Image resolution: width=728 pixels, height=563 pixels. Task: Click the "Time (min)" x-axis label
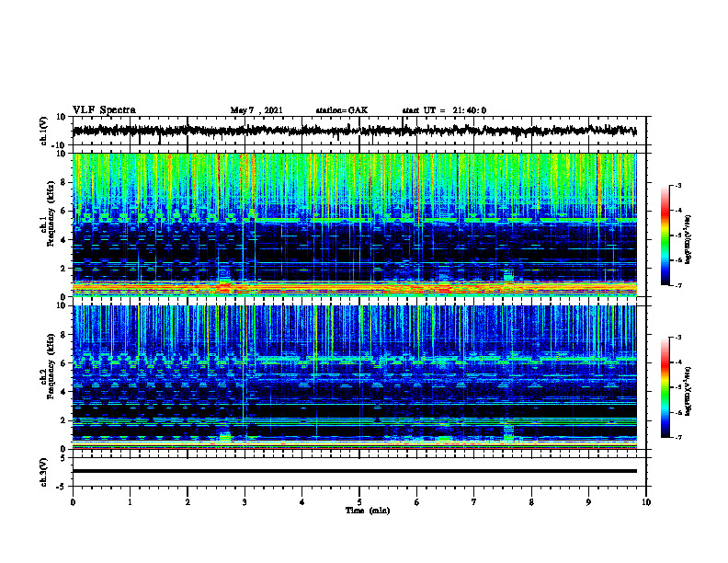368,511
